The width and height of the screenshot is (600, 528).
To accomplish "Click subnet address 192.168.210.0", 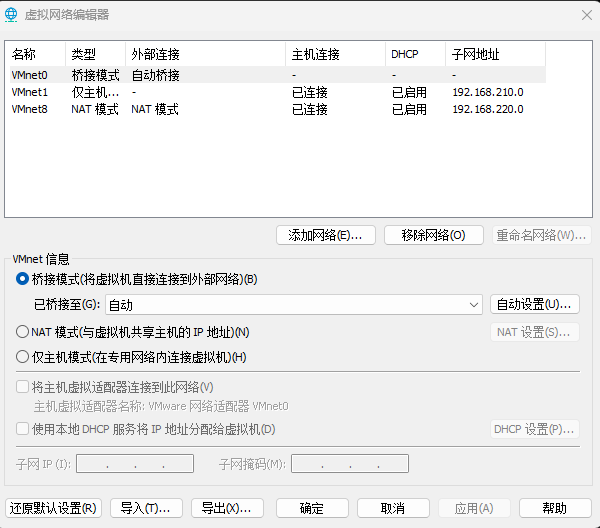I will (488, 92).
